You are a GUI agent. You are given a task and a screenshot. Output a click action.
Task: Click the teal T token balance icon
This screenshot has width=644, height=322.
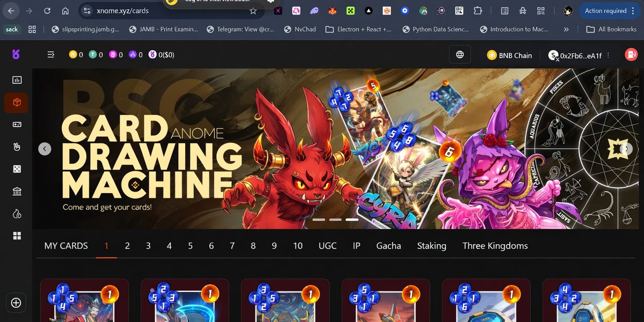tap(93, 55)
